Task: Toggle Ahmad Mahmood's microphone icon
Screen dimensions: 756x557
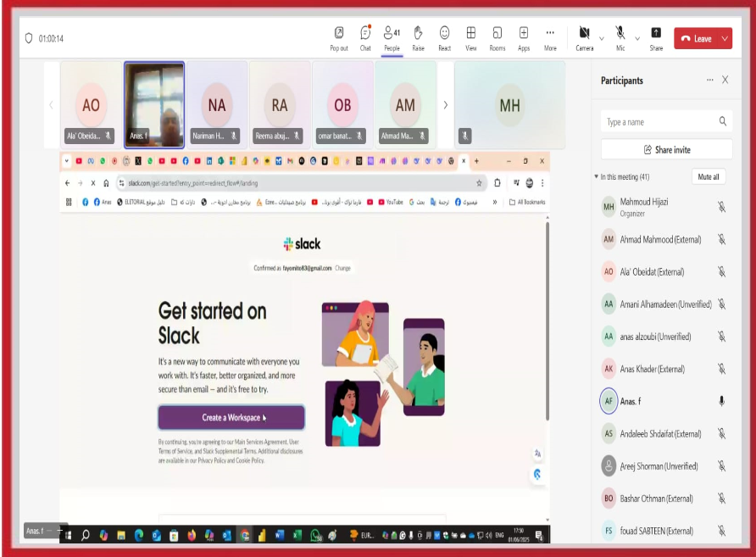Action: point(722,239)
